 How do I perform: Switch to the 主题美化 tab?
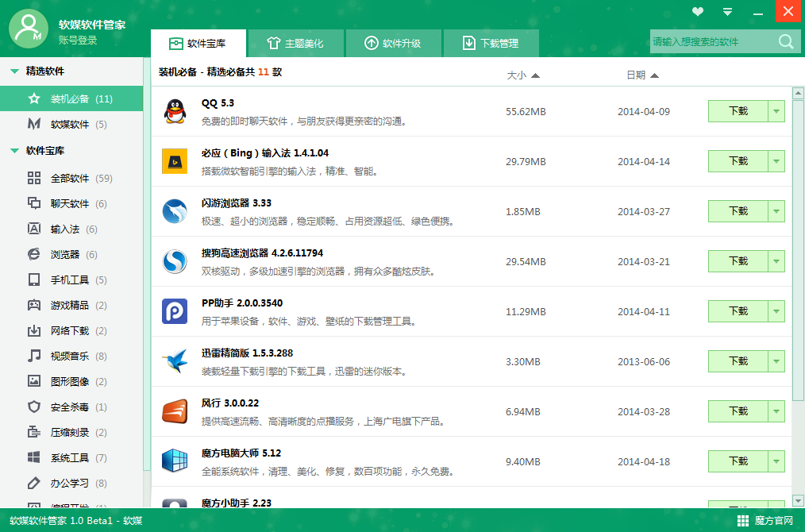295,44
